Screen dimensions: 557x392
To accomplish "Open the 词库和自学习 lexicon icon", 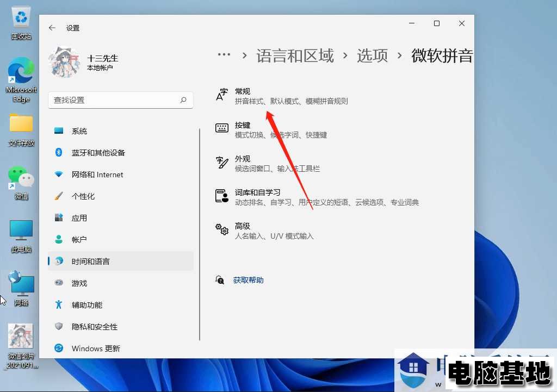I will coord(222,196).
